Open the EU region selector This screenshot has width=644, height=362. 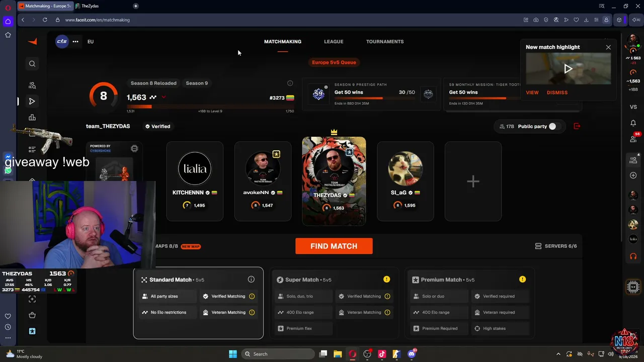click(91, 42)
